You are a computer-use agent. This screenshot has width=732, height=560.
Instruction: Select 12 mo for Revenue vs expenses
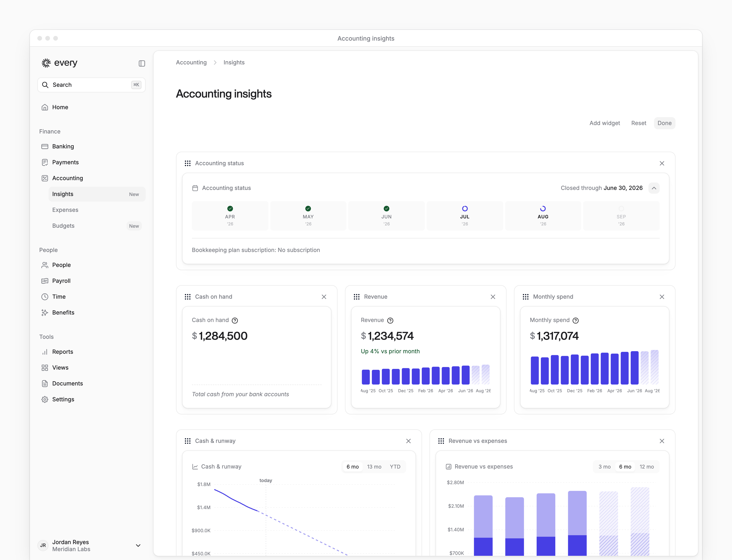point(647,467)
